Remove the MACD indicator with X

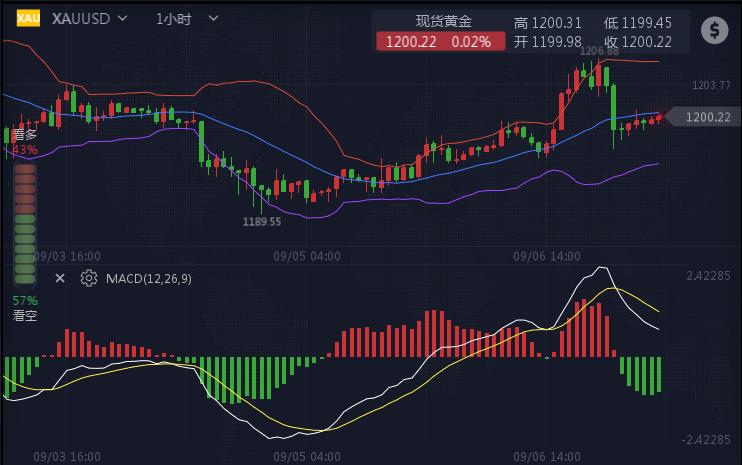59,278
